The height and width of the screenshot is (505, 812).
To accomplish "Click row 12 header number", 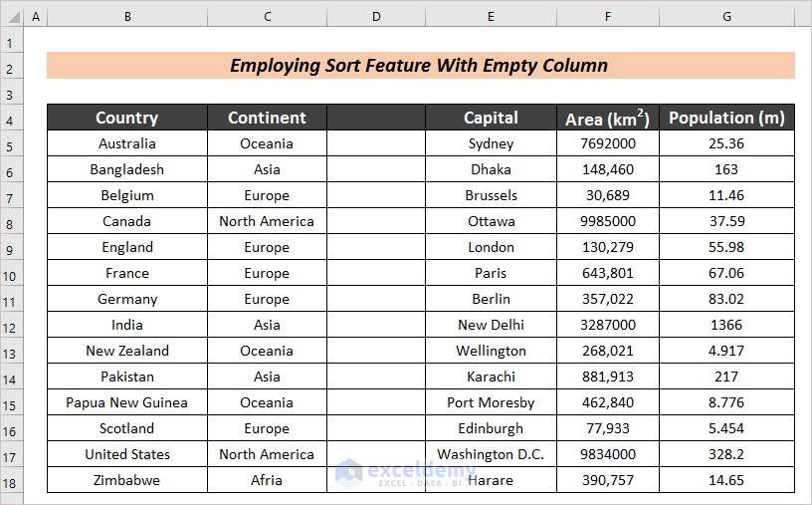I will click(x=11, y=325).
